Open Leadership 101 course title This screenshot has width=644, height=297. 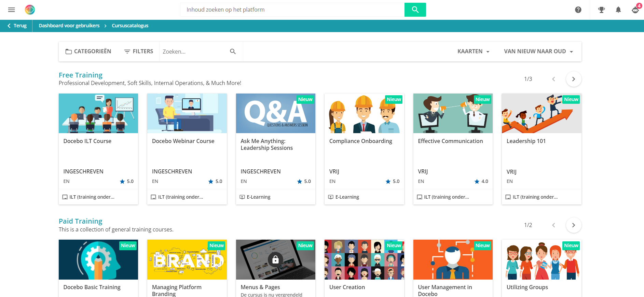pos(526,141)
